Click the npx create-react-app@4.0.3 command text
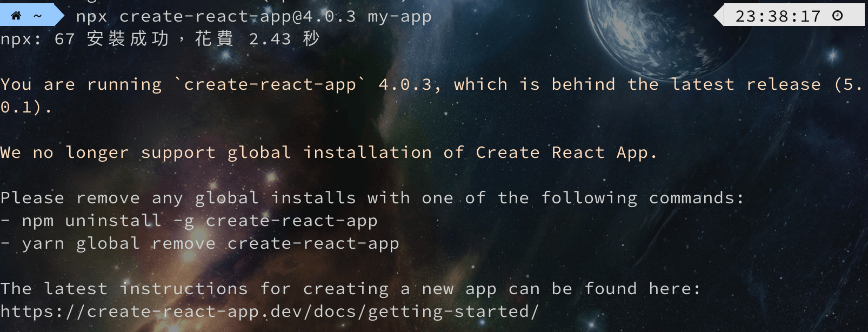 click(216, 17)
